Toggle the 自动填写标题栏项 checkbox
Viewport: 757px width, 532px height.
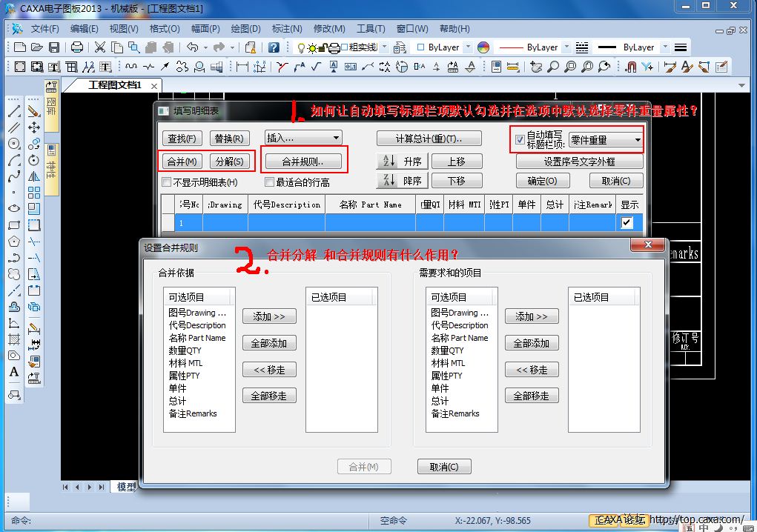(520, 139)
